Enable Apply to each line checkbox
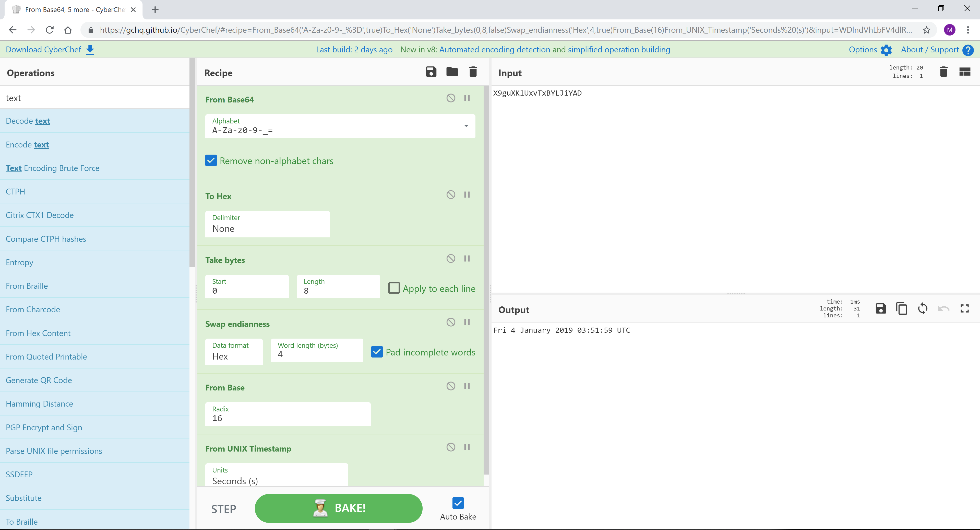This screenshot has width=980, height=530. 394,287
